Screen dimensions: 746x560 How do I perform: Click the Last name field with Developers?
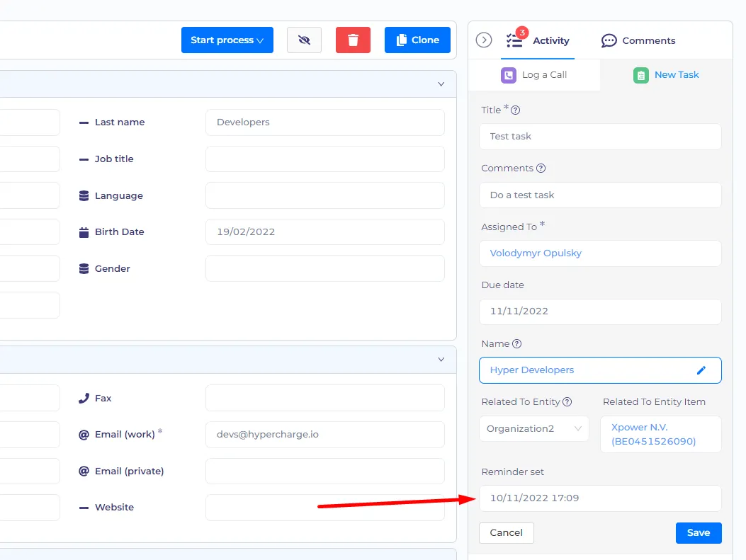(325, 122)
